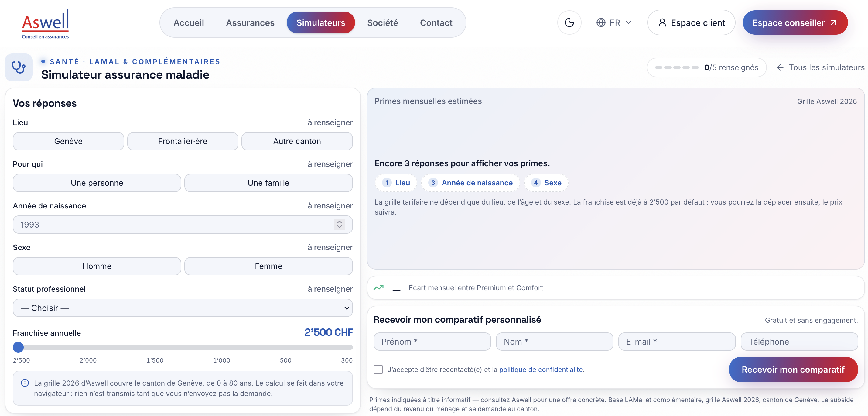Click the Nom input field
This screenshot has height=416, width=868.
pos(554,342)
